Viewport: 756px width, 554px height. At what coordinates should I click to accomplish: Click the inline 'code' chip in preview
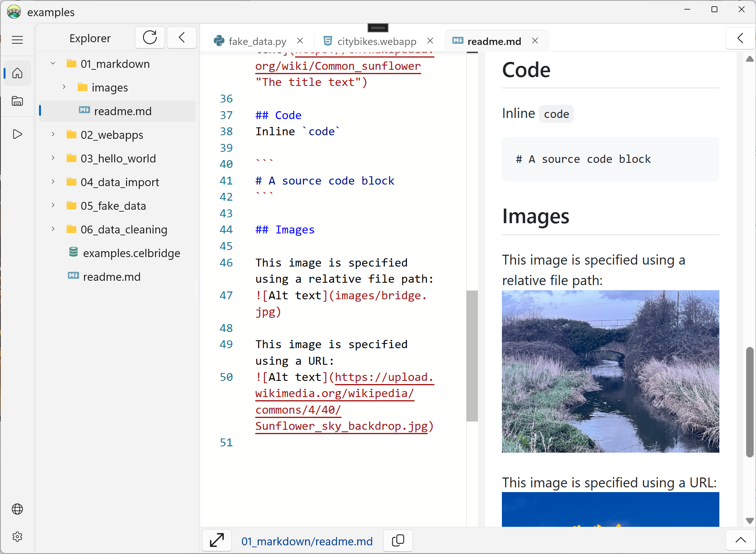click(x=556, y=114)
